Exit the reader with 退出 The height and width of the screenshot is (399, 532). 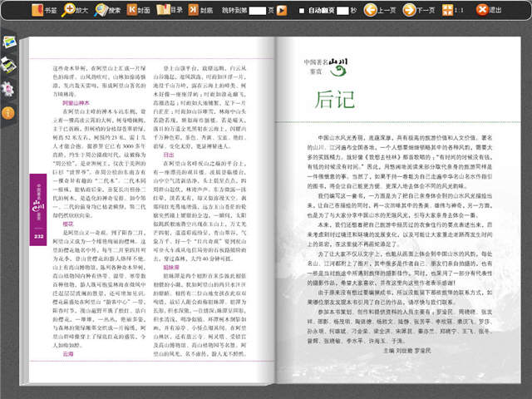click(489, 10)
